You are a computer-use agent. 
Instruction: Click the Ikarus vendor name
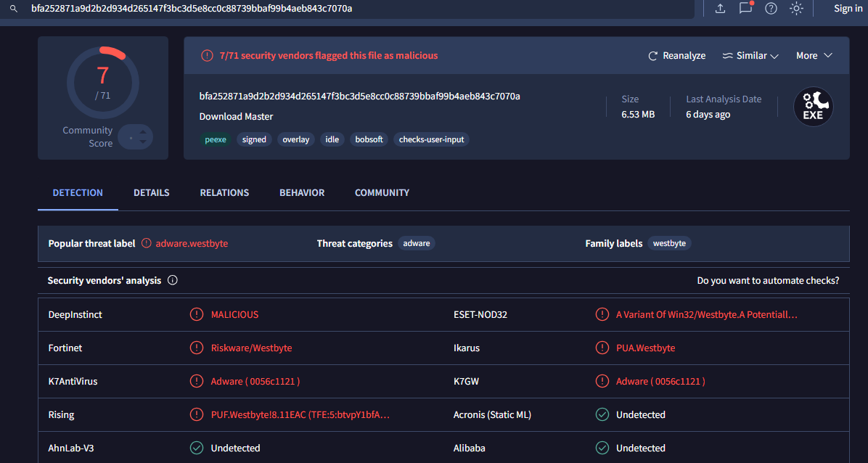pos(467,348)
